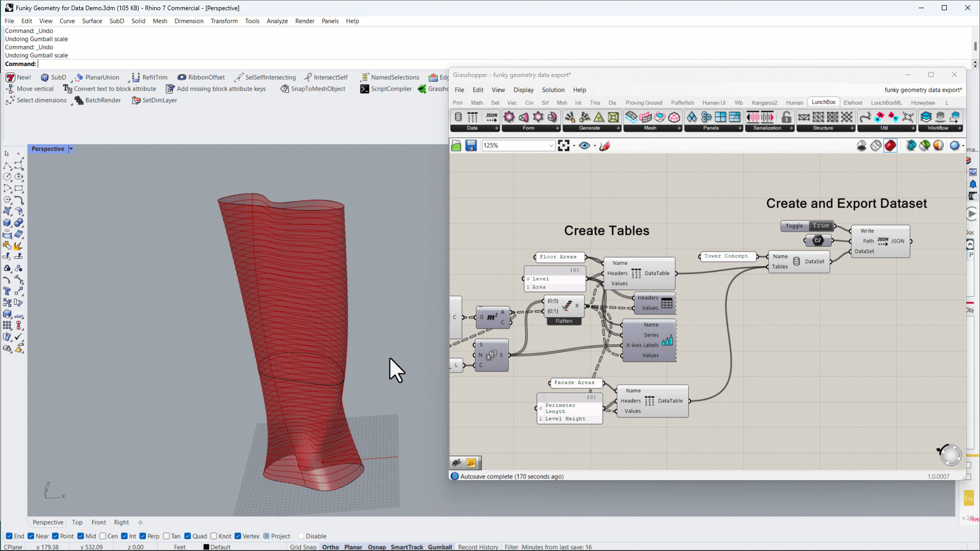This screenshot has width=980, height=551.
Task: Select the JSON data icon in LunchBox
Action: (x=492, y=117)
